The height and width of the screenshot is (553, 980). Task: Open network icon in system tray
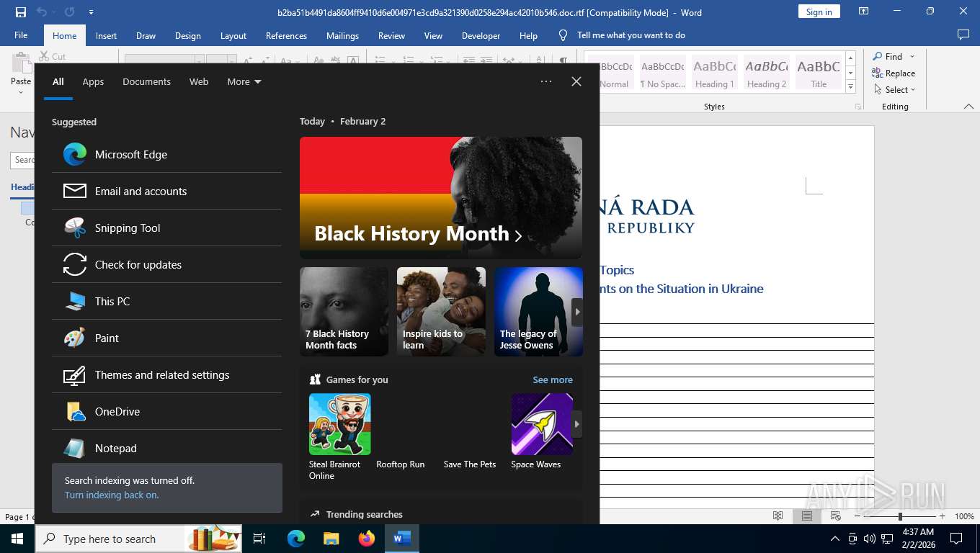click(888, 539)
